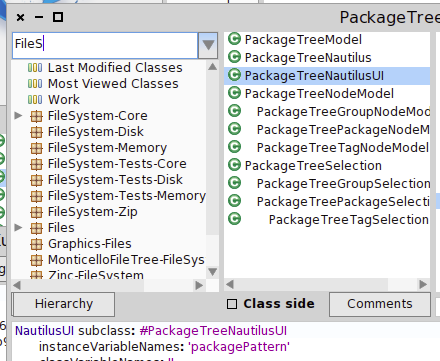Screen dimensions: 440x361
Task: Expand the FileSystem-Core package
Action: 18,116
